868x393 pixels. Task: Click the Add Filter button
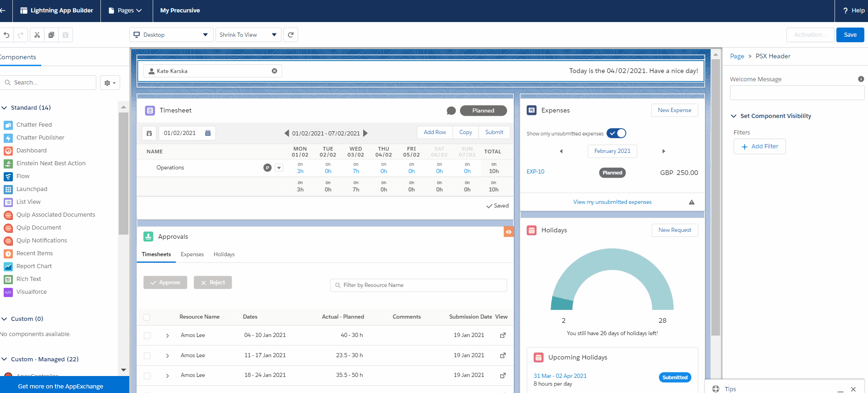tap(760, 146)
